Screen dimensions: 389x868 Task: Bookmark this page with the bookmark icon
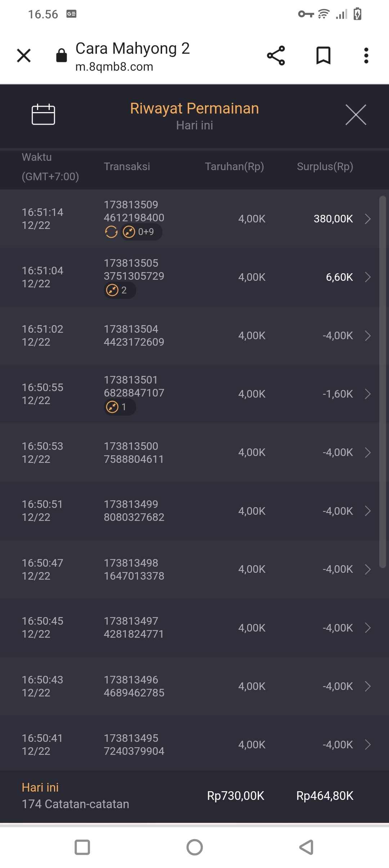coord(323,56)
